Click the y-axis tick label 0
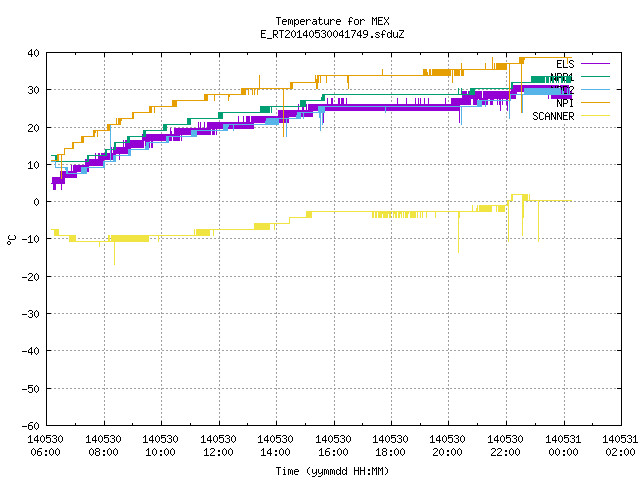This screenshot has width=640, height=480. [x=37, y=202]
